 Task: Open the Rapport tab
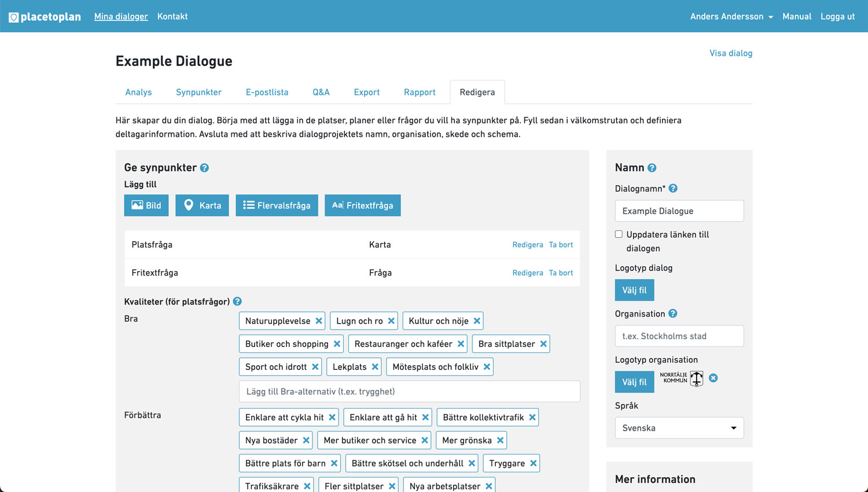[x=420, y=93]
